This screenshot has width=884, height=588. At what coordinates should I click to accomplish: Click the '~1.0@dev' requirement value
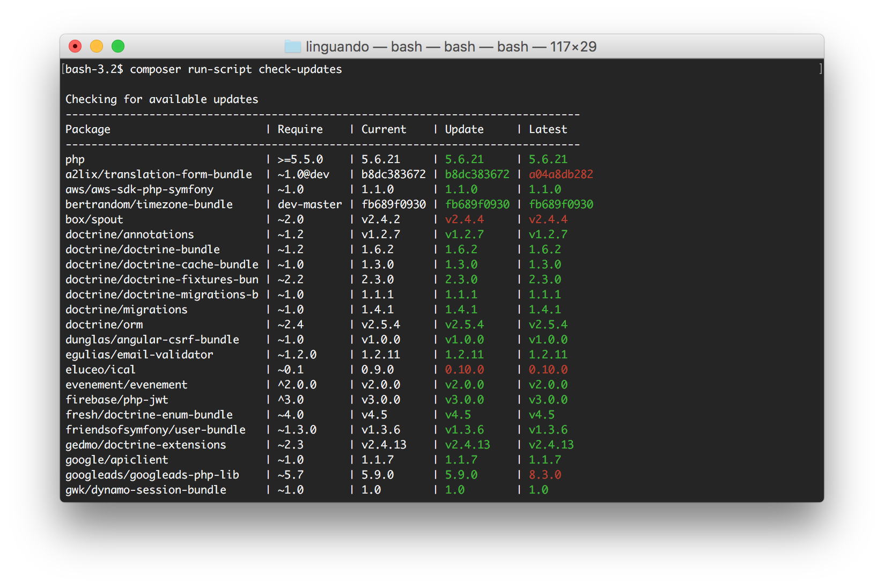point(304,174)
